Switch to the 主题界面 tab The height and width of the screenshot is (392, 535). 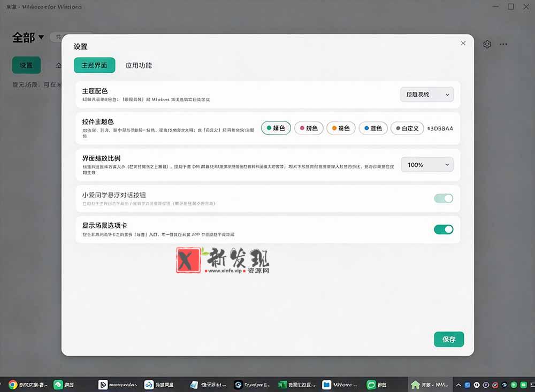tap(95, 65)
